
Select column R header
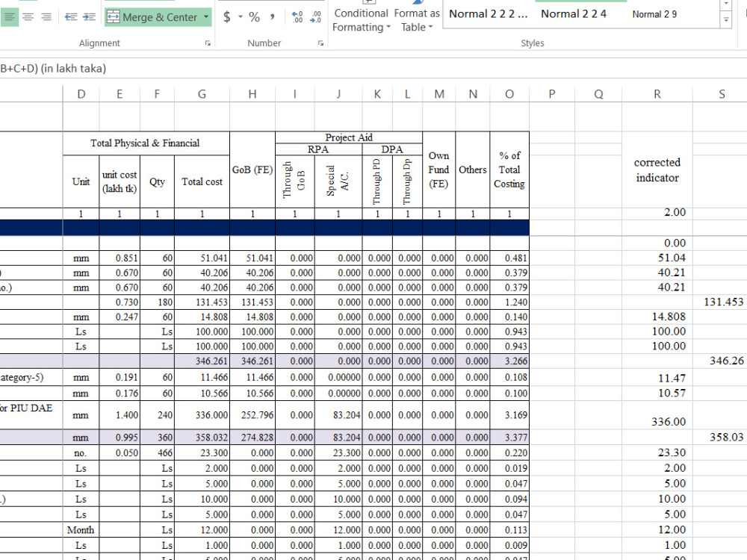pyautogui.click(x=657, y=94)
